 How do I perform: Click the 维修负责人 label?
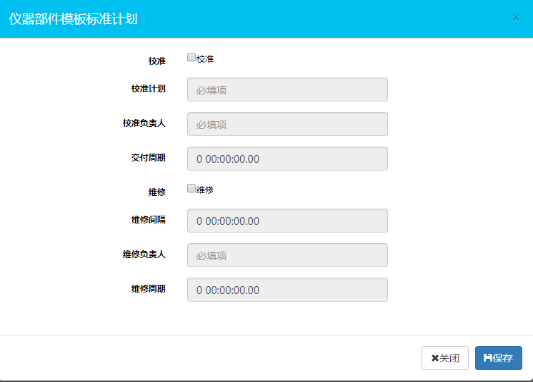(x=144, y=254)
